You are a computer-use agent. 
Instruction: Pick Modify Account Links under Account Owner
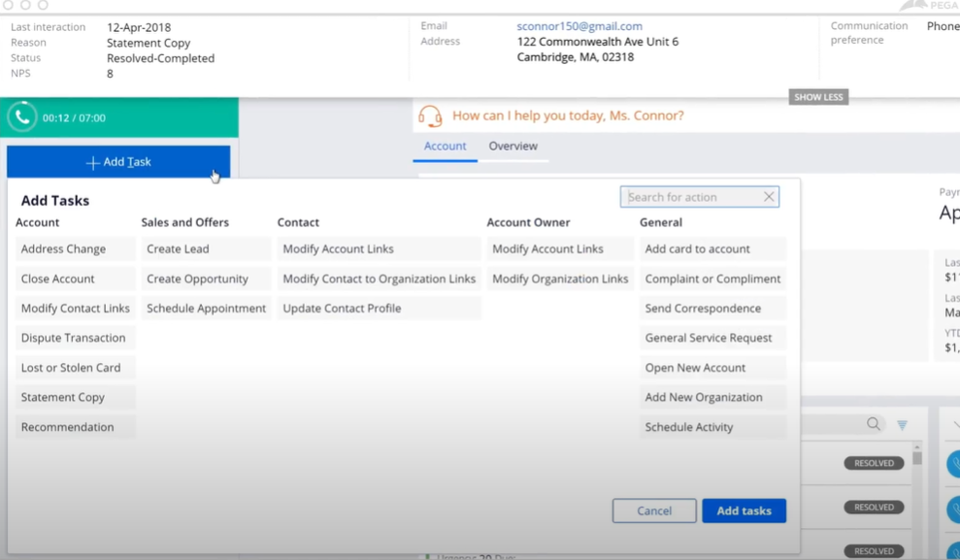point(560,248)
